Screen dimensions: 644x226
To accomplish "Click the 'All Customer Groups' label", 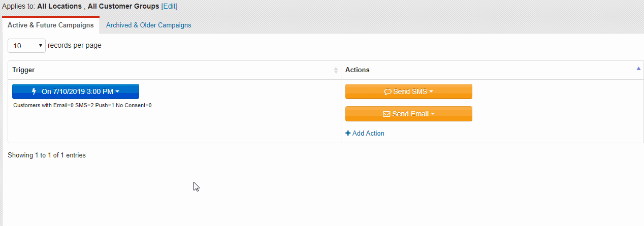I will [x=123, y=7].
